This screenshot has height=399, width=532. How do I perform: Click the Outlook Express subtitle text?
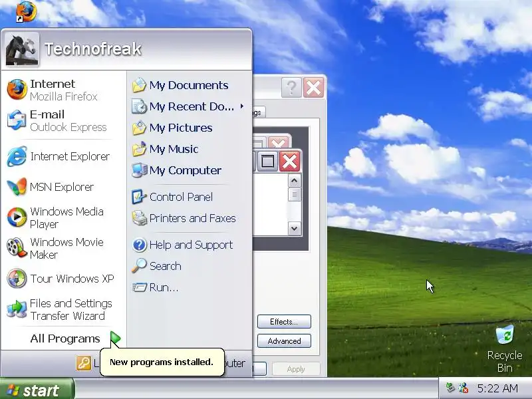68,127
